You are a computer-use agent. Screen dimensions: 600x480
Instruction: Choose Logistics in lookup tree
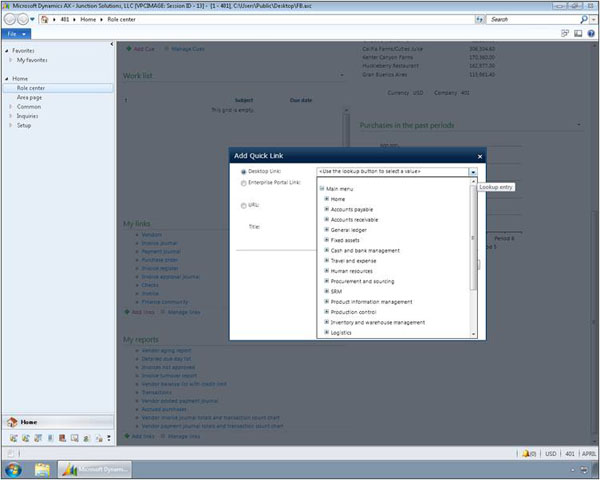click(341, 333)
